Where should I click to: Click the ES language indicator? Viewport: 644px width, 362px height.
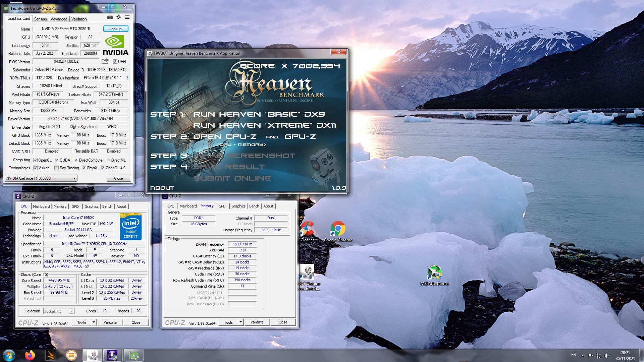coord(574,355)
